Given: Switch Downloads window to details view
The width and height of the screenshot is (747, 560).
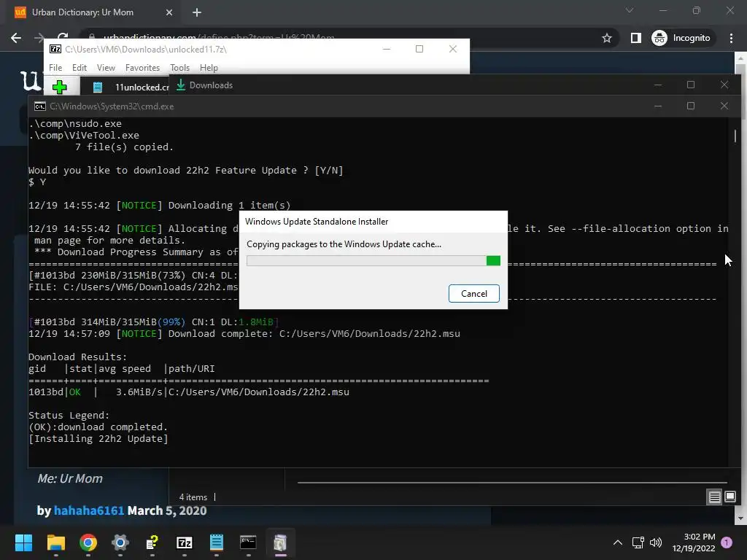Looking at the screenshot, I should click(715, 497).
